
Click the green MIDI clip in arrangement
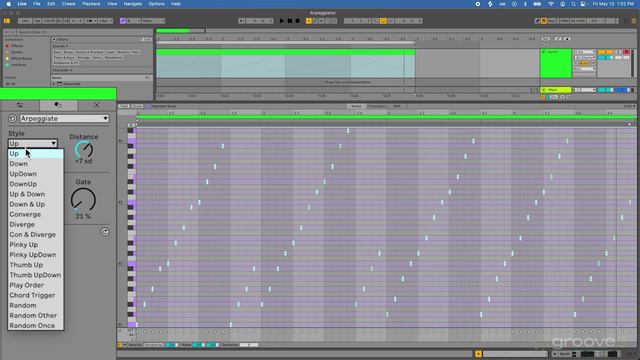click(x=286, y=63)
